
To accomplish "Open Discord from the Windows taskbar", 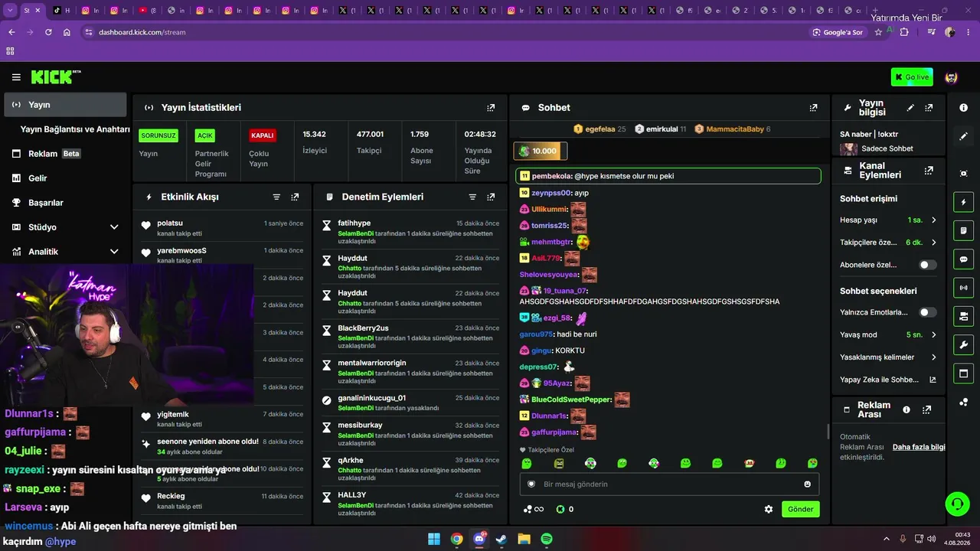I will click(x=479, y=539).
